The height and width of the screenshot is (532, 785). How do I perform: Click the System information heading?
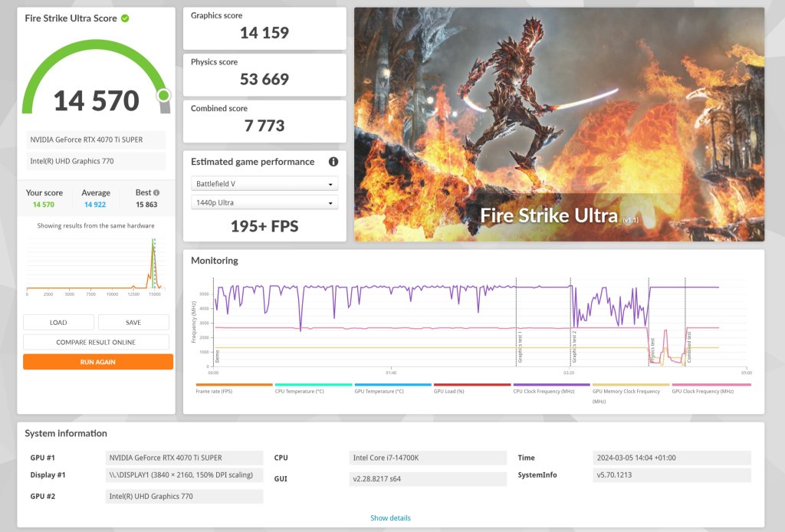coord(66,433)
